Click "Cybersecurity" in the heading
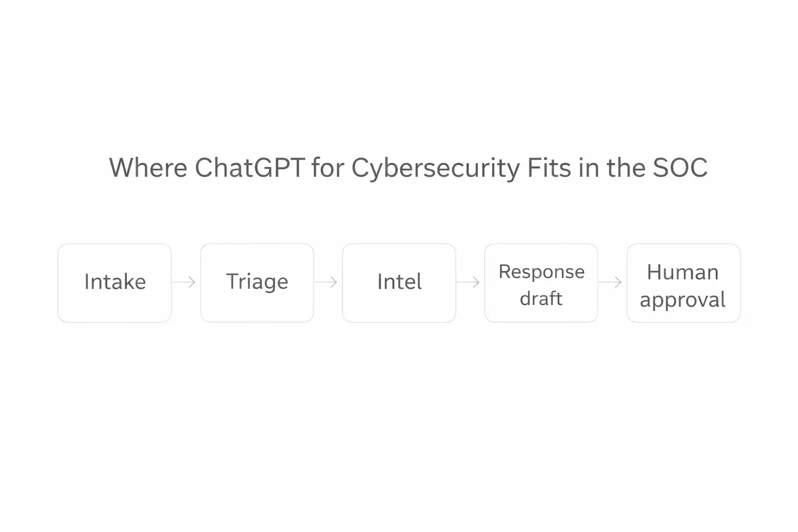The image size is (798, 532). 435,169
